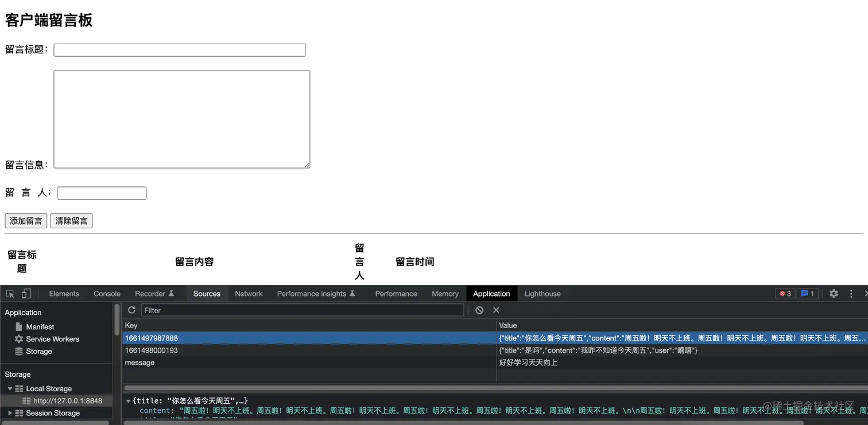Screen dimensions: 868x425
Task: Click the blue issues counter badge
Action: click(807, 294)
